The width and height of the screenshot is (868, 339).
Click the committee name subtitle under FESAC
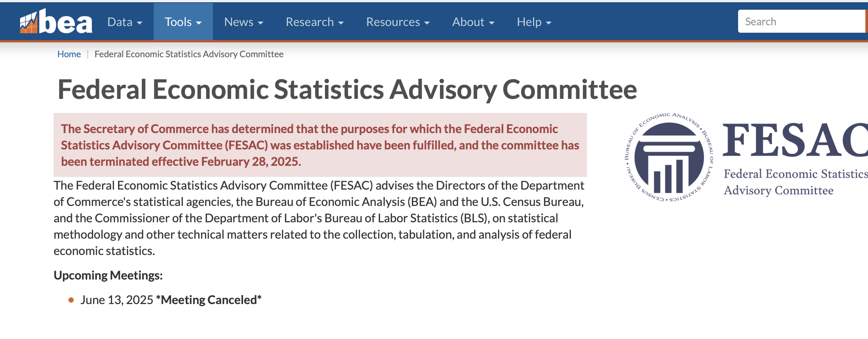coord(795,182)
